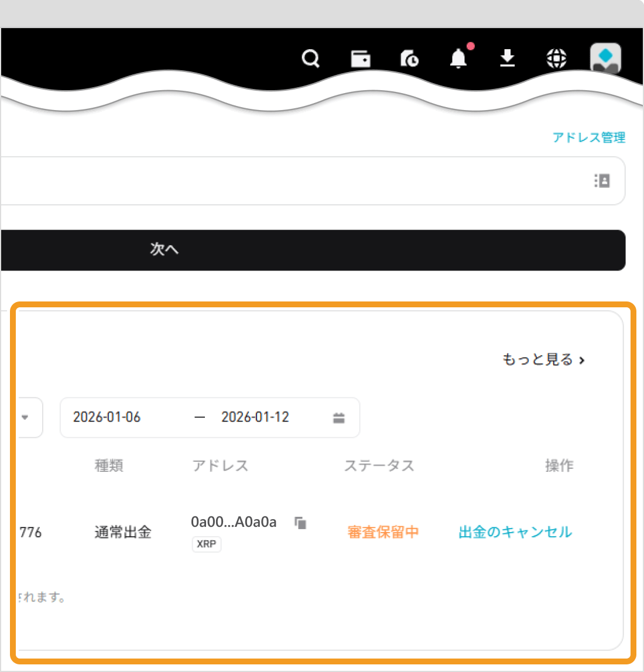
Task: Open the globe language selector icon
Action: click(x=556, y=59)
